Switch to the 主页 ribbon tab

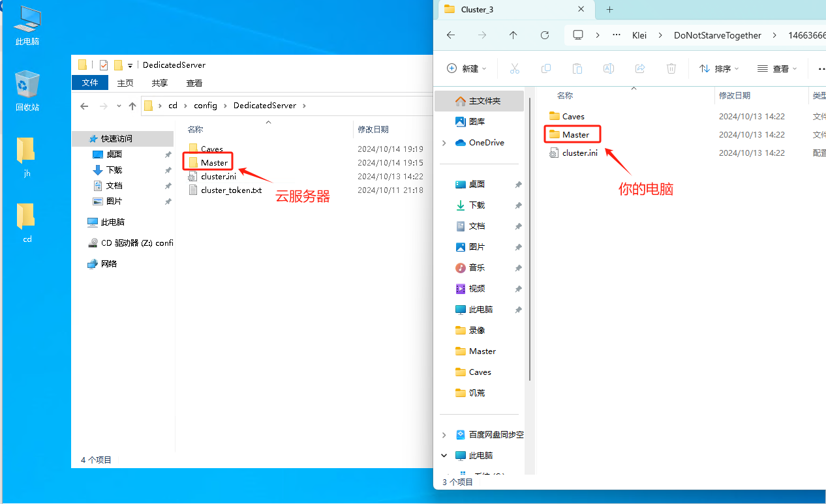tap(125, 83)
